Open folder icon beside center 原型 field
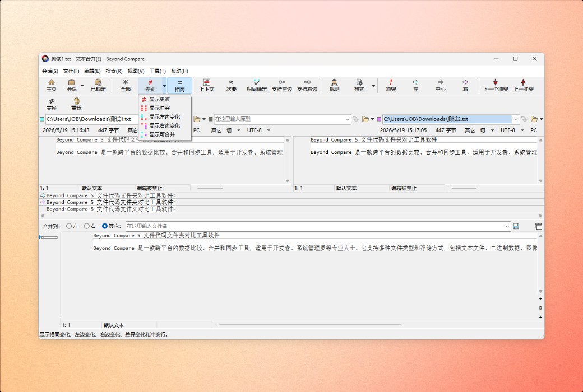This screenshot has height=392, width=583. 365,119
